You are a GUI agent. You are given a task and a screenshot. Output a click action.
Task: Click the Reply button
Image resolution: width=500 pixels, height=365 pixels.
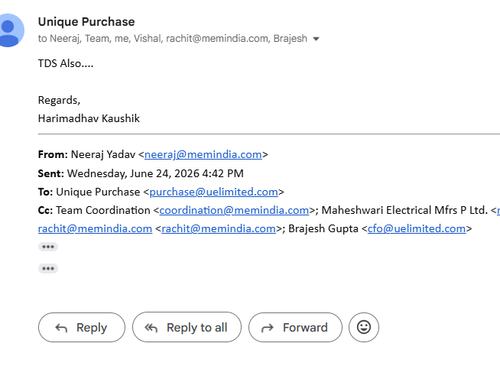coord(82,327)
